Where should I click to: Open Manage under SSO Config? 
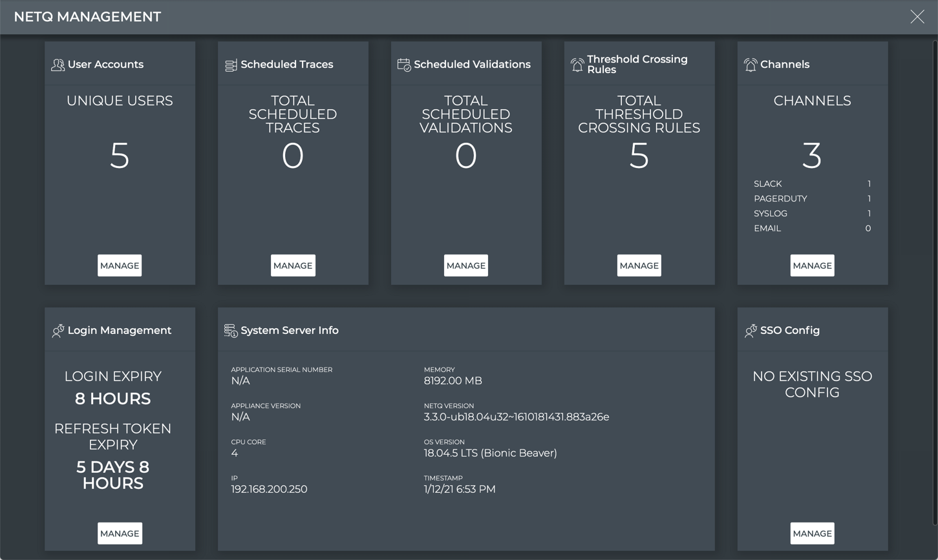tap(812, 533)
